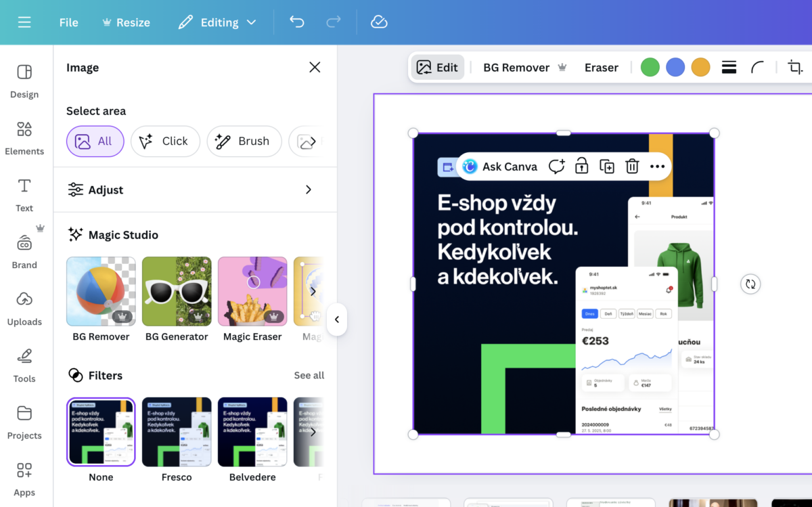
Task: Open the Editing mode dropdown
Action: tap(217, 22)
